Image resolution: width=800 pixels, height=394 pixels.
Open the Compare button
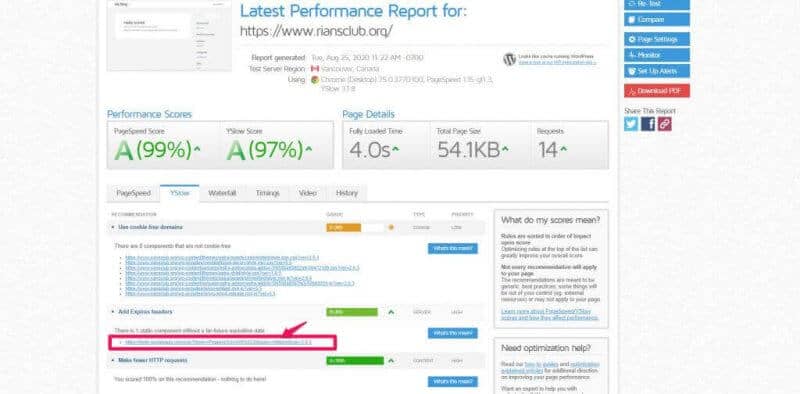click(x=657, y=19)
